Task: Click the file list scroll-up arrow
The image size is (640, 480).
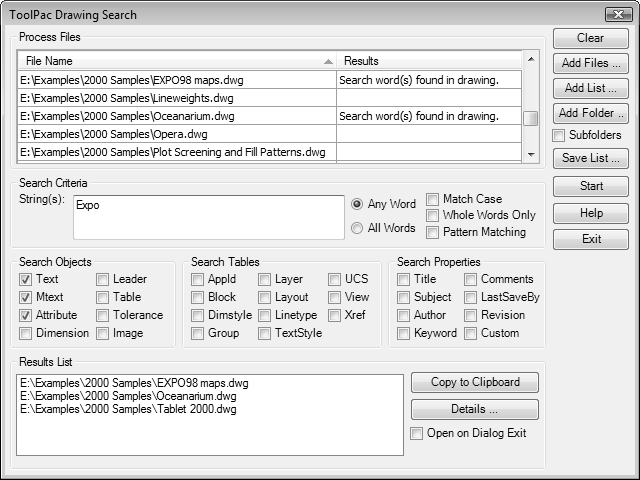Action: point(531,60)
